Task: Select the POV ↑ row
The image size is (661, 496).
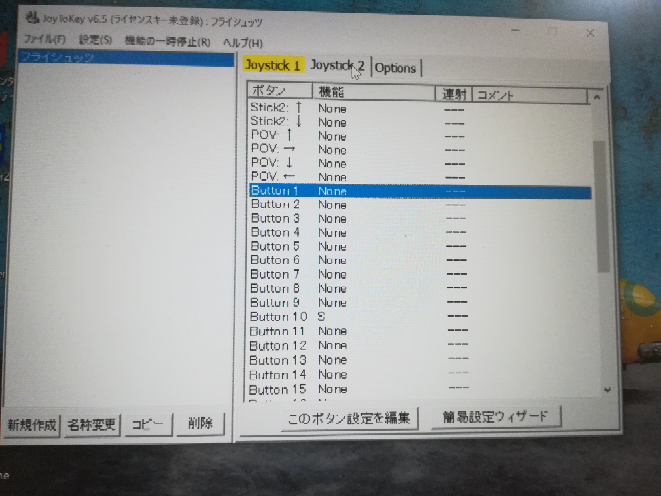Action: point(419,136)
